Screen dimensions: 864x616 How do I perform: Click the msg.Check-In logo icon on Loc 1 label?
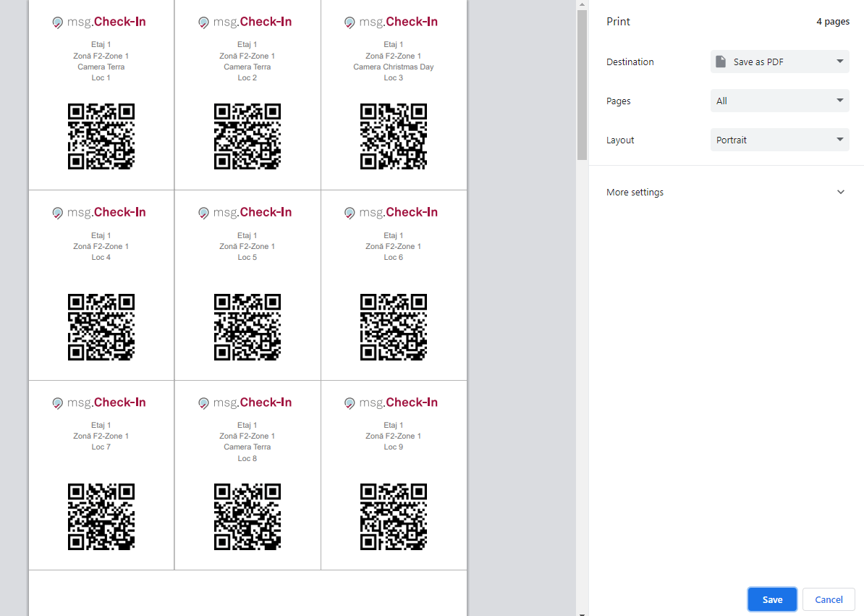(58, 22)
